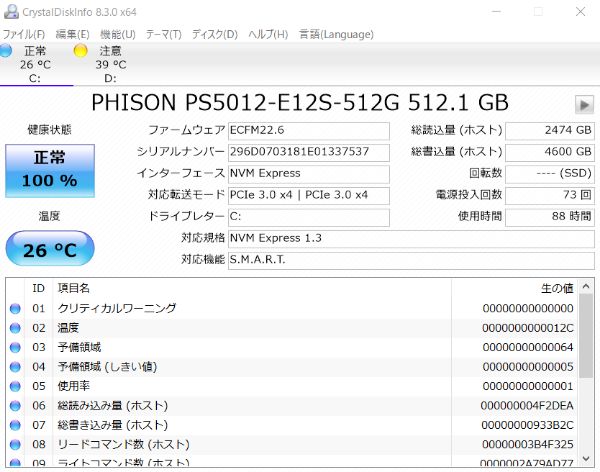Select the D: drive tab with 注意 status
Image resolution: width=600 pixels, height=472 pixels.
(x=110, y=64)
